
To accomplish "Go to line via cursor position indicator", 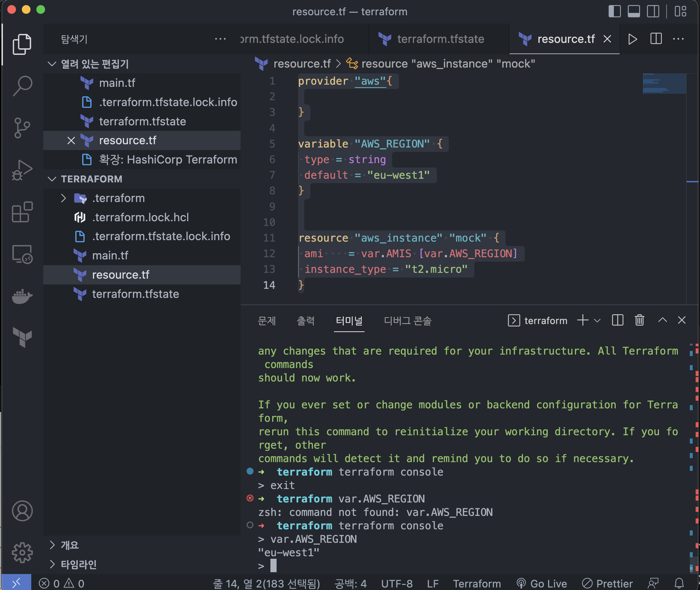I will tap(266, 583).
